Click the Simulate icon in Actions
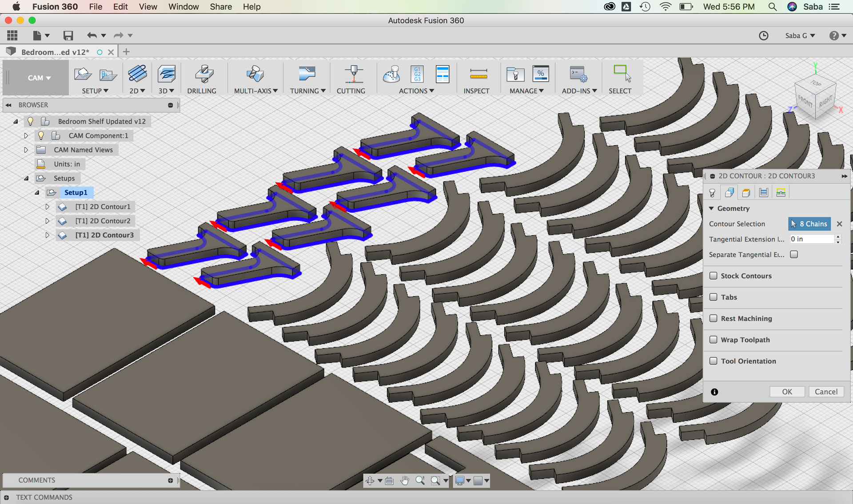Screen dimensions: 853x504 pos(391,74)
